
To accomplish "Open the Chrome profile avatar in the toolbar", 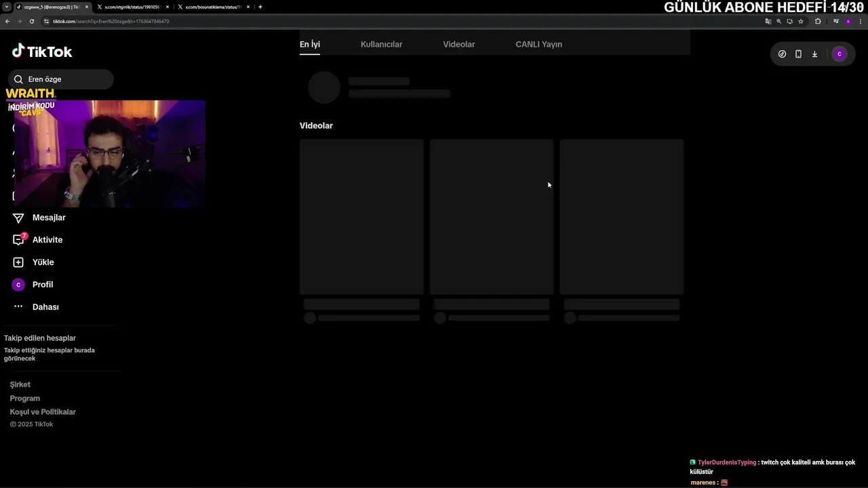I will pos(848,21).
